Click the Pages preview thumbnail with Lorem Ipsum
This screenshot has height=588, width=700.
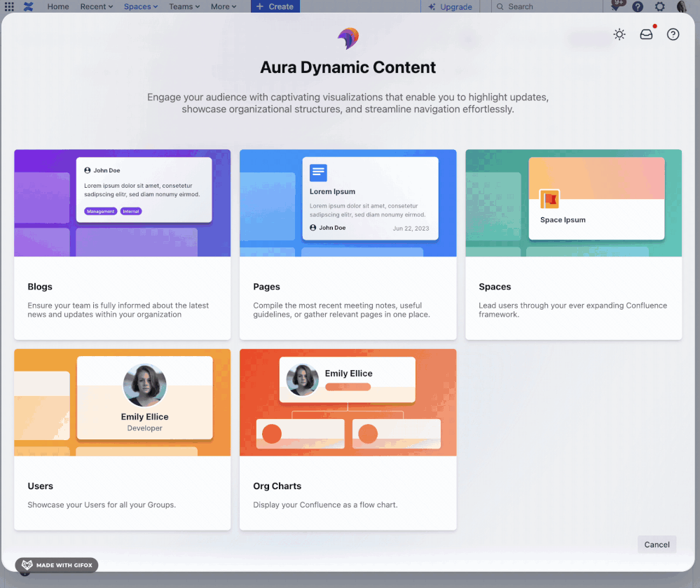[348, 203]
